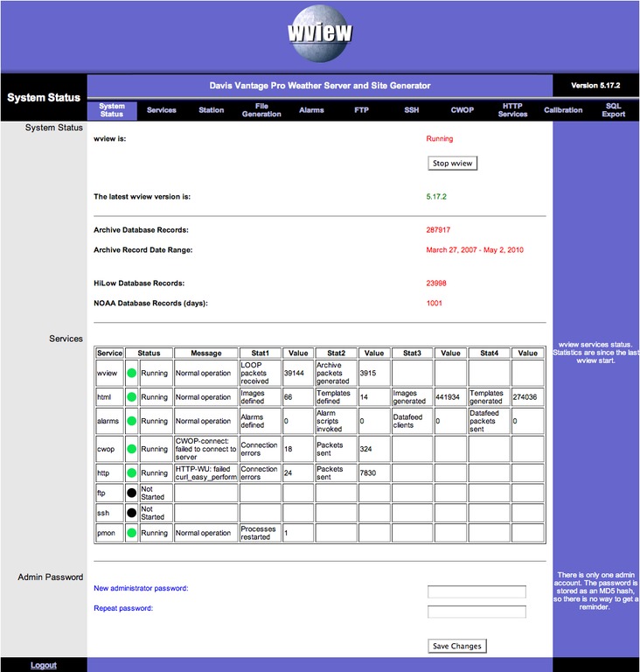Image resolution: width=640 pixels, height=672 pixels.
Task: Click the green status dot for http service
Action: [131, 473]
